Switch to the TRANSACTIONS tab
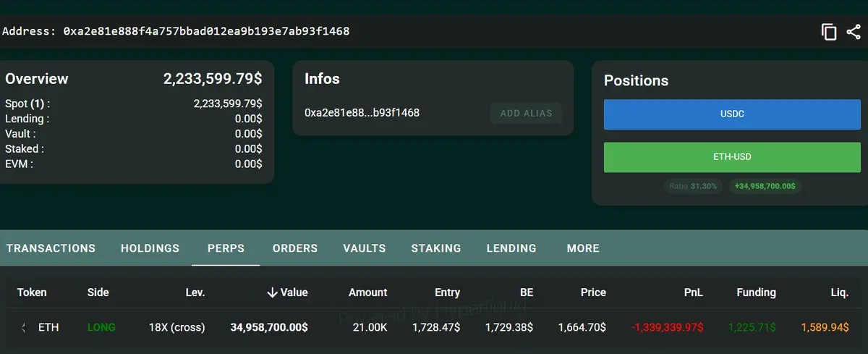The width and height of the screenshot is (868, 354). [x=51, y=248]
